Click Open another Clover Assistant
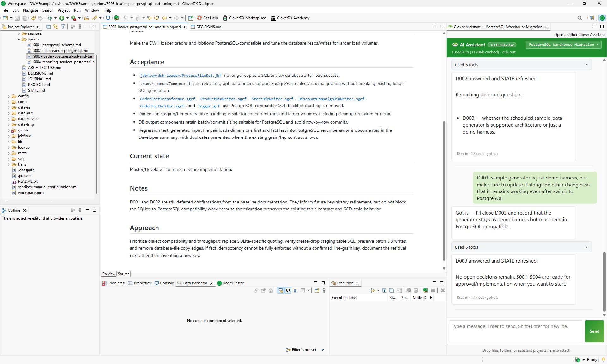Viewport: 607px width, 364px height. coord(579,35)
